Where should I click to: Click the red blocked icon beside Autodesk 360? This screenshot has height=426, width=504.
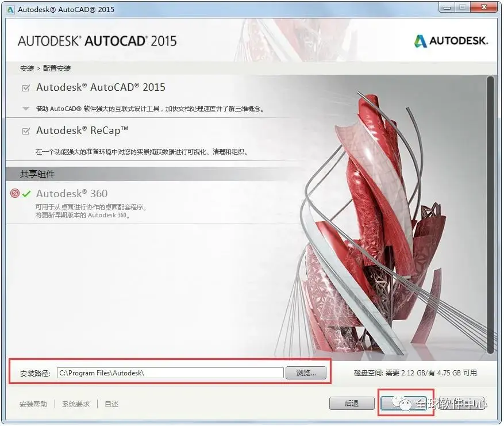click(15, 193)
